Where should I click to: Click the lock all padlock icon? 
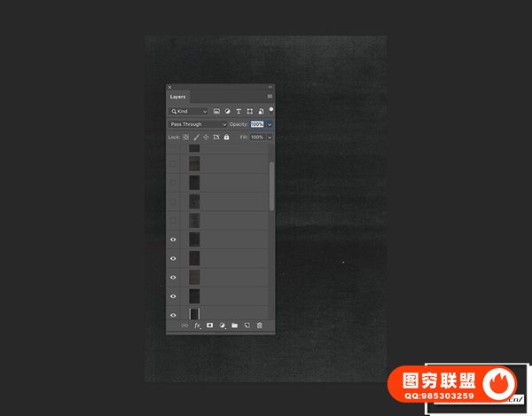coord(227,137)
